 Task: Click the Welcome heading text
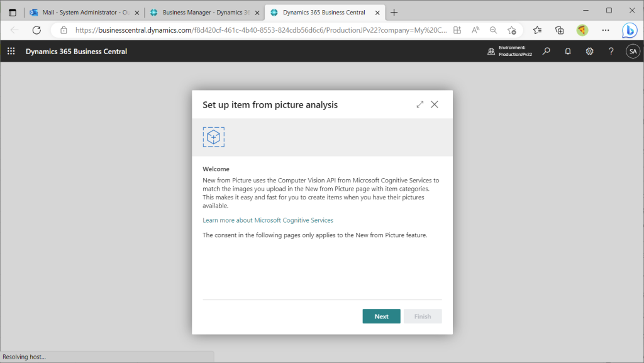point(216,169)
